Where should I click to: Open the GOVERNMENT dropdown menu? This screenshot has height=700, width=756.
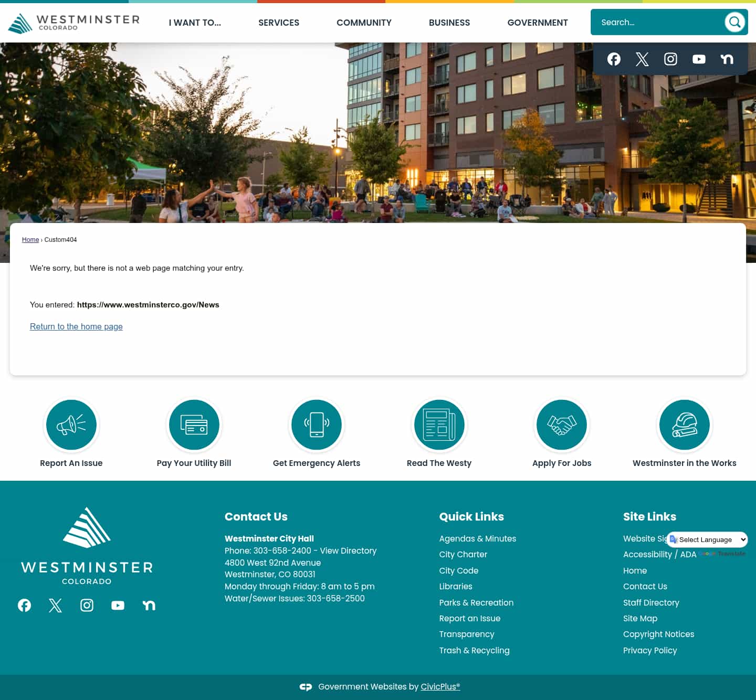coord(537,23)
